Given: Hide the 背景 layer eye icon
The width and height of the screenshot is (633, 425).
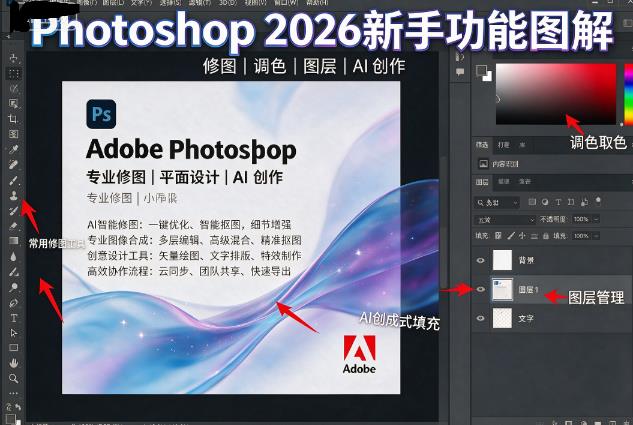Looking at the screenshot, I should (x=480, y=260).
